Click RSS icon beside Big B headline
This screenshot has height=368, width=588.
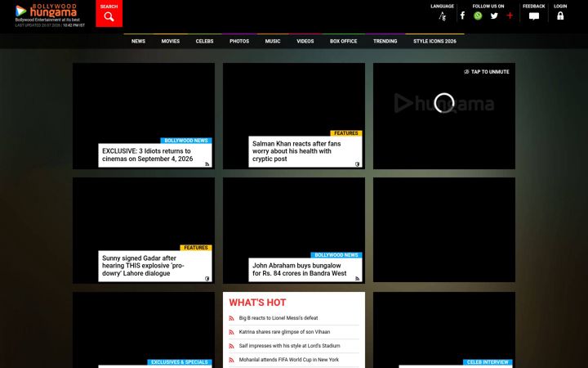tap(231, 318)
